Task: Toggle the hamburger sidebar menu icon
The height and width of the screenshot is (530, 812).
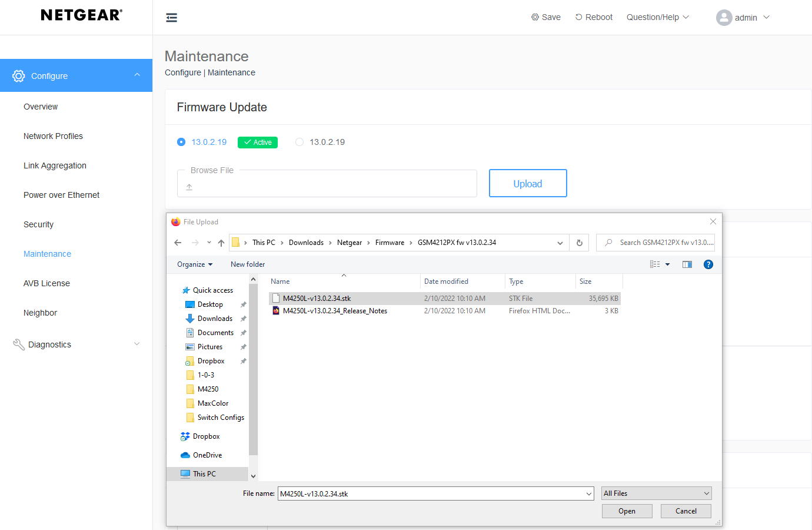Action: [172, 18]
